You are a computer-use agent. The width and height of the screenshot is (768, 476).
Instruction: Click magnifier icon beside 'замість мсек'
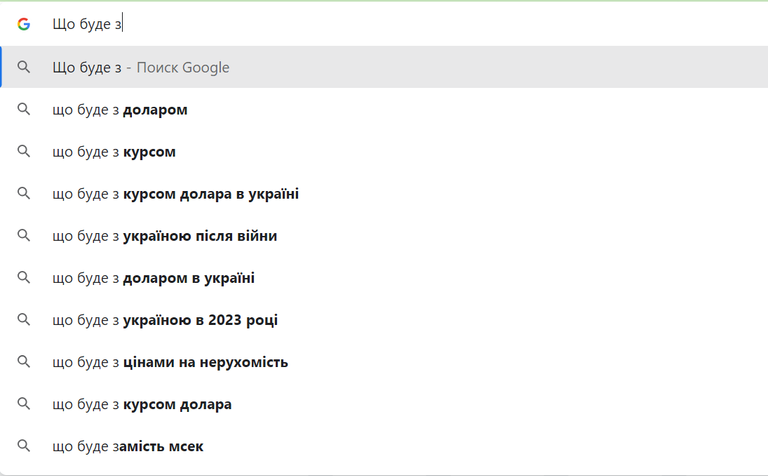tap(24, 446)
